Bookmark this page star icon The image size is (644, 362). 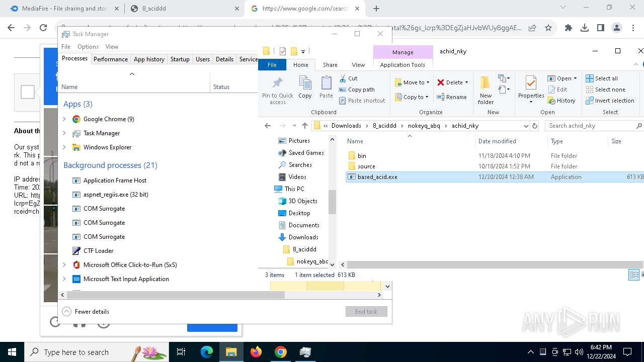click(x=548, y=28)
